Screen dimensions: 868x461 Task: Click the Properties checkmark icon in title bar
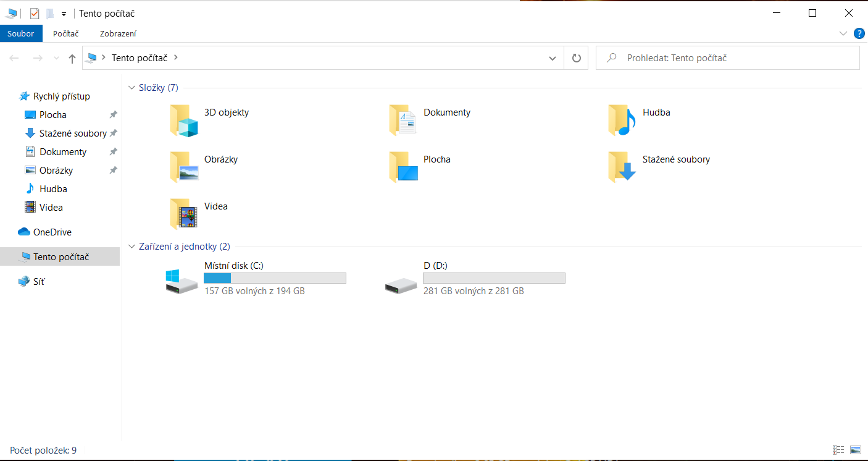[35, 14]
